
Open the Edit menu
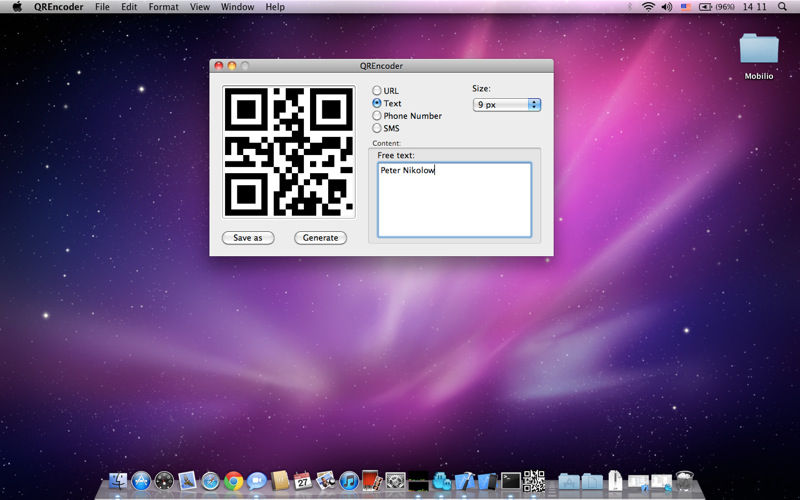[129, 7]
